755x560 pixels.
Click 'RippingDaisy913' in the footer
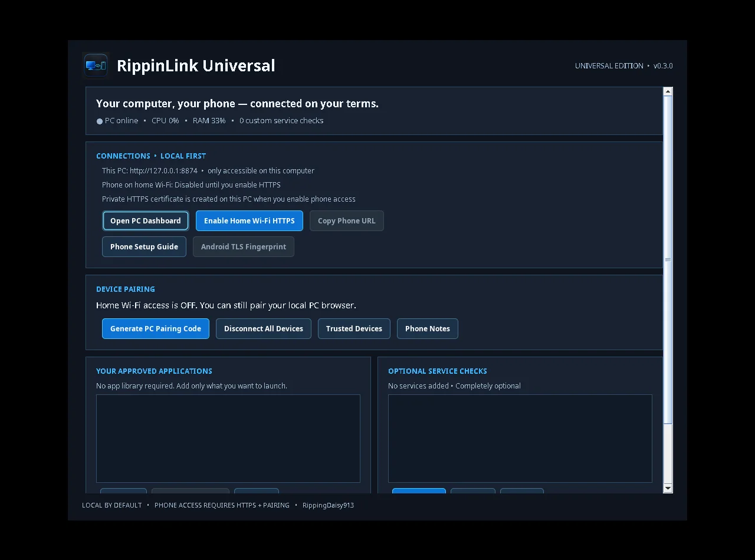click(328, 505)
